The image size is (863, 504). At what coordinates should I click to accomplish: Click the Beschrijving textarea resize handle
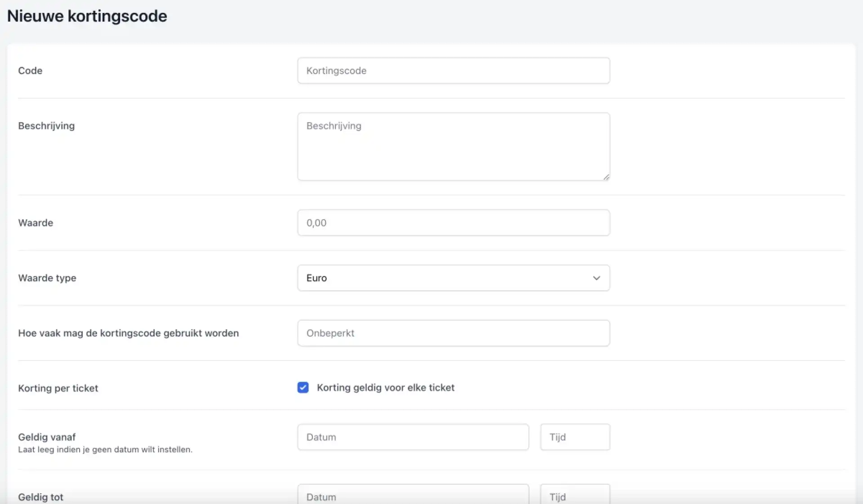point(606,177)
